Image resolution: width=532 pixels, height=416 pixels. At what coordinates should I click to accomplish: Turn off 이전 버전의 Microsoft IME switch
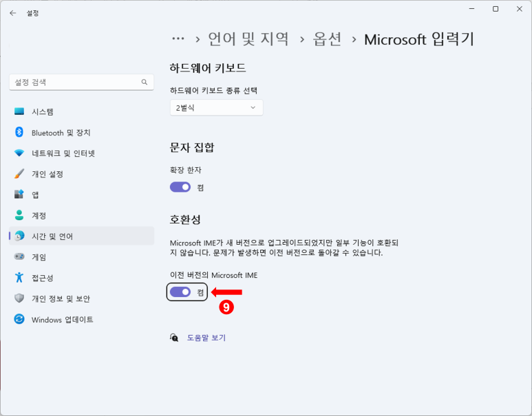pyautogui.click(x=180, y=292)
